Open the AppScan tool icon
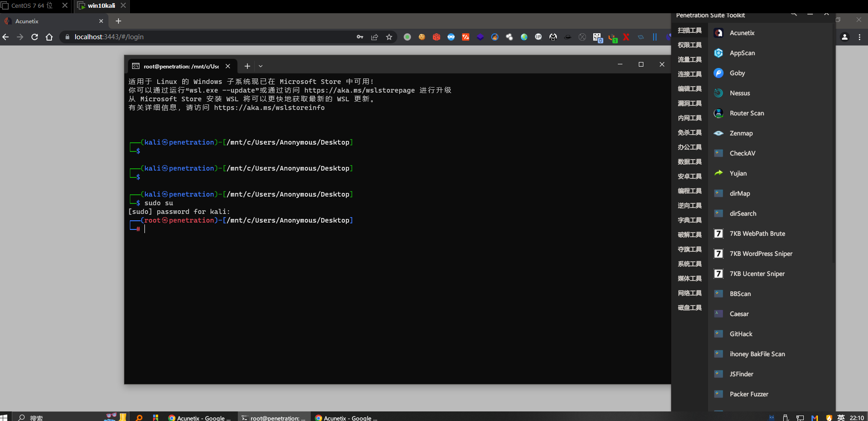This screenshot has height=421, width=868. tap(719, 53)
